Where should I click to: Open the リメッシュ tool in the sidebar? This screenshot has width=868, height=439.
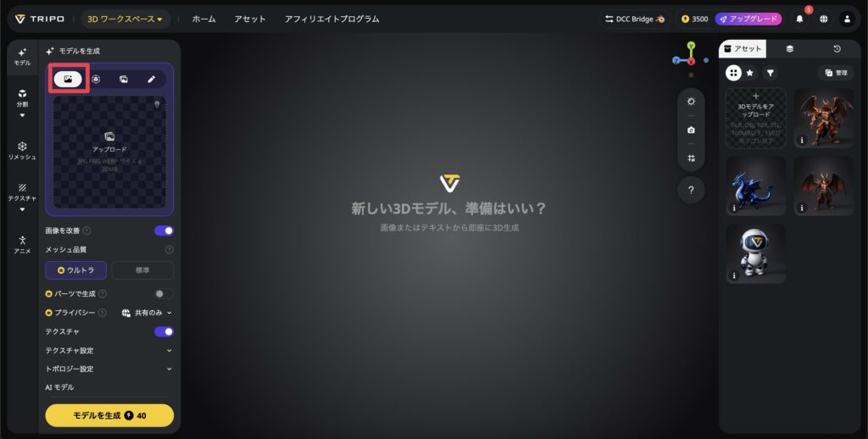tap(22, 150)
